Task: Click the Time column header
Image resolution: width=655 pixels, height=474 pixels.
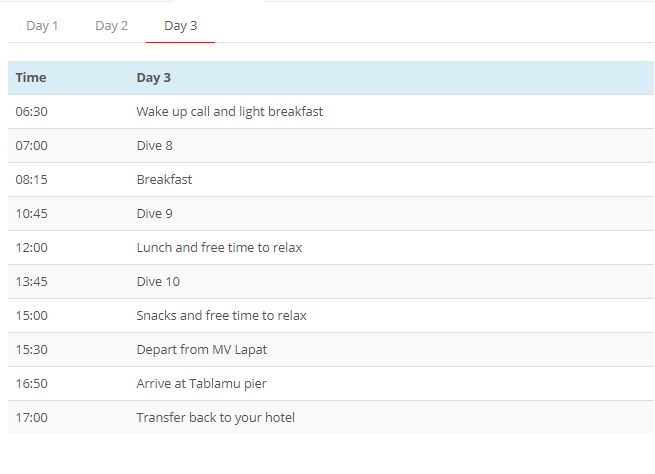Action: click(x=31, y=78)
